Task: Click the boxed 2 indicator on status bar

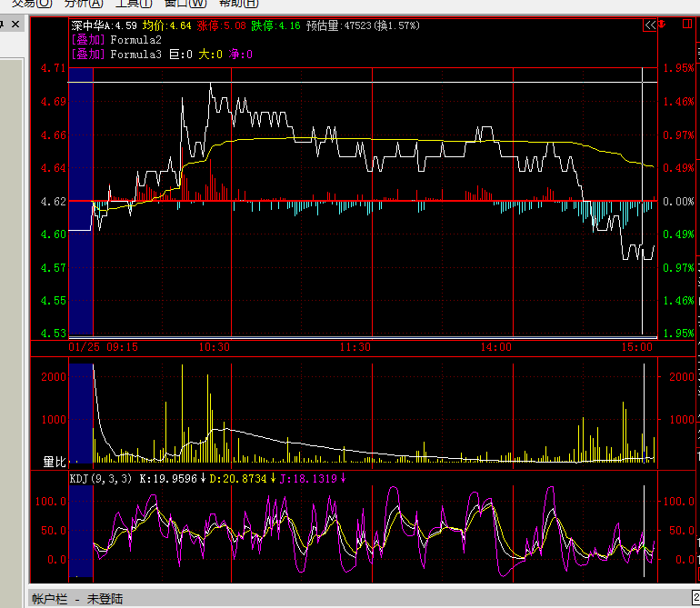Action: tap(695, 597)
